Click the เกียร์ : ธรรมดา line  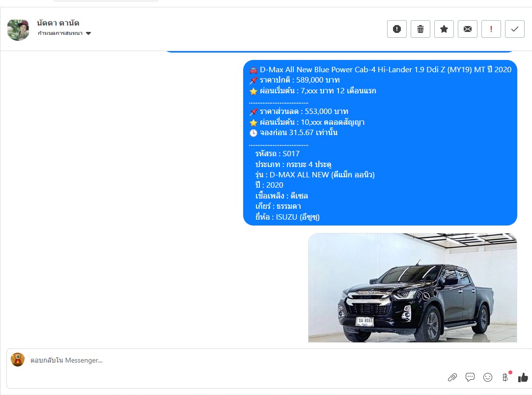(278, 206)
